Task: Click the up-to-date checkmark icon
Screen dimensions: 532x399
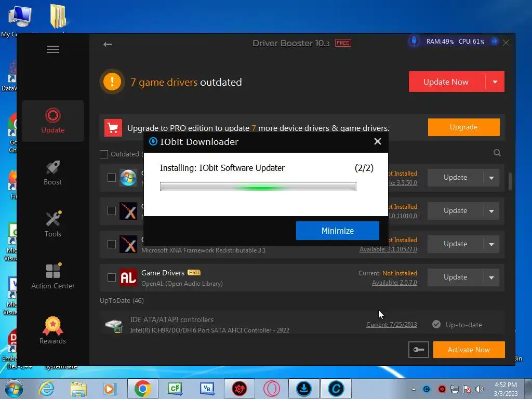Action: coord(436,324)
